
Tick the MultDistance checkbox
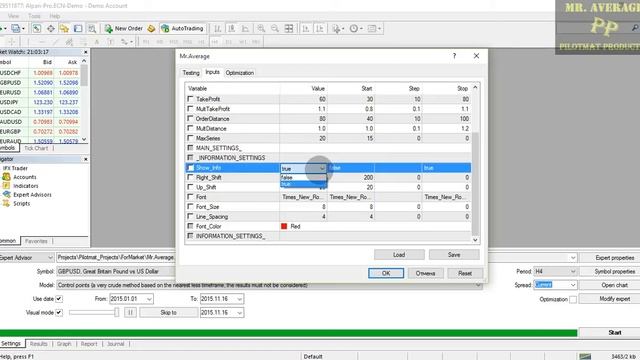click(190, 128)
